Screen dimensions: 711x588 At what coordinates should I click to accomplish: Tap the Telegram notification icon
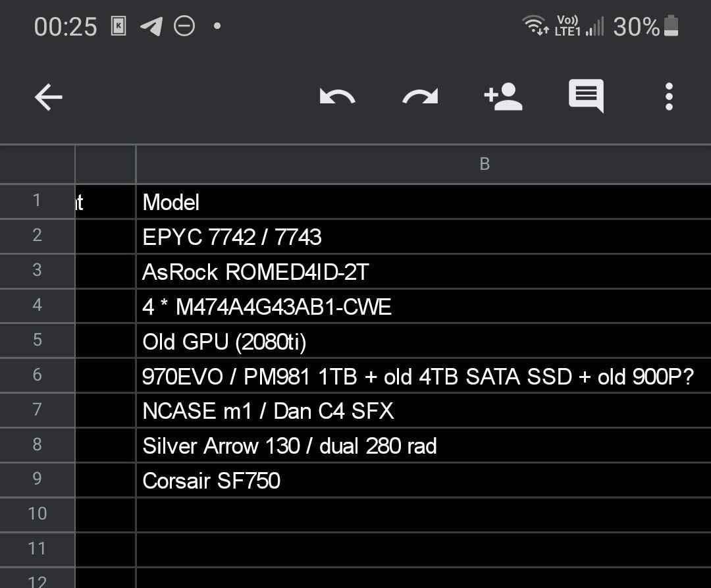coord(151,26)
